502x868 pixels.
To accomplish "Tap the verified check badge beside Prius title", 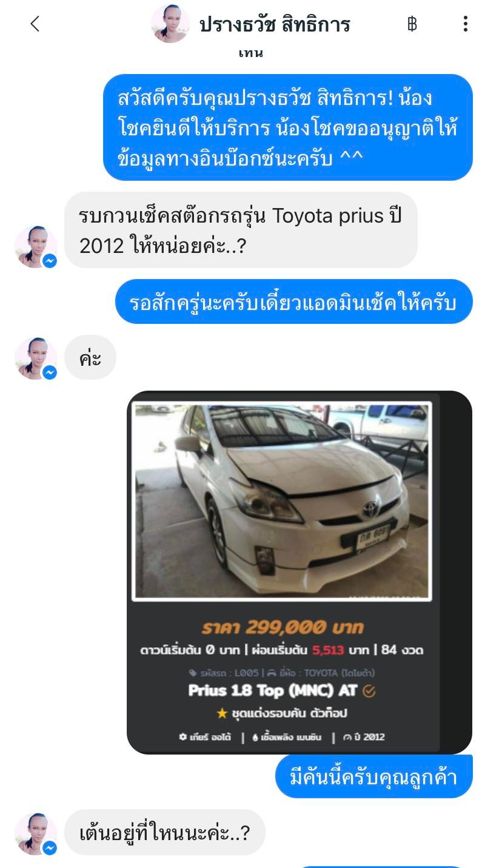I will 369,691.
